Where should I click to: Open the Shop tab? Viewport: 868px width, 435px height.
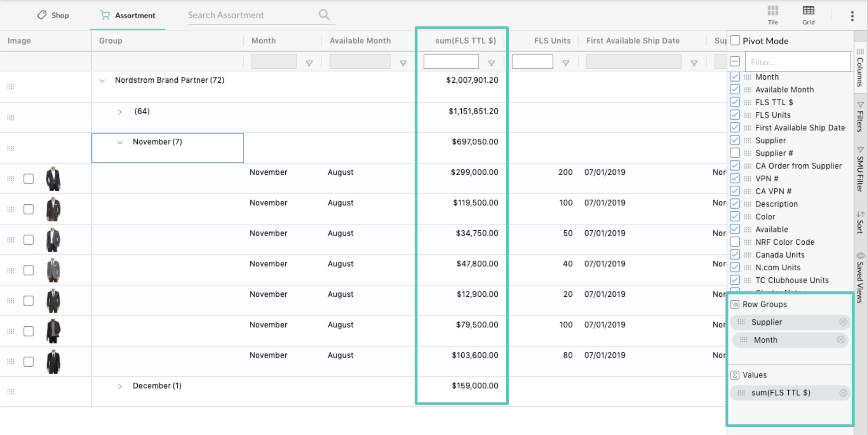tap(53, 15)
